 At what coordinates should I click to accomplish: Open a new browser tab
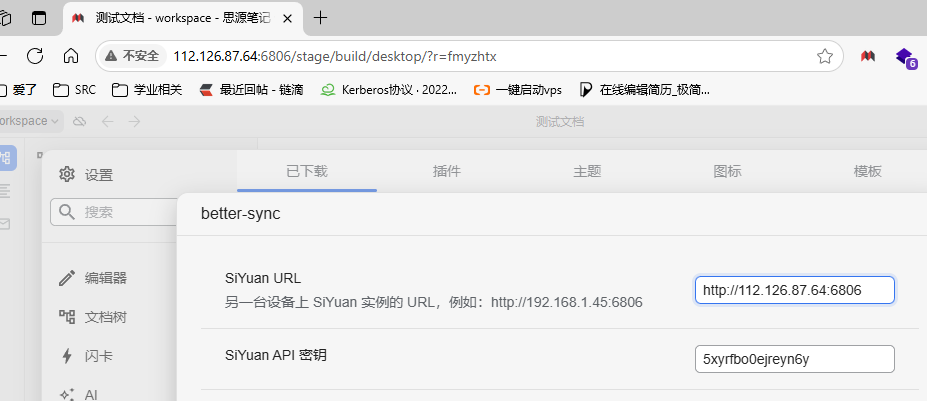pyautogui.click(x=320, y=18)
